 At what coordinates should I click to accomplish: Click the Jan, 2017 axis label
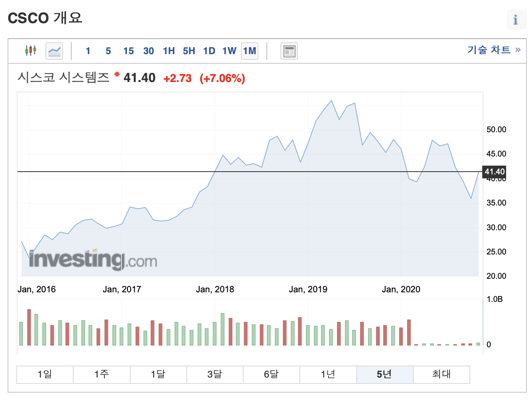122,290
